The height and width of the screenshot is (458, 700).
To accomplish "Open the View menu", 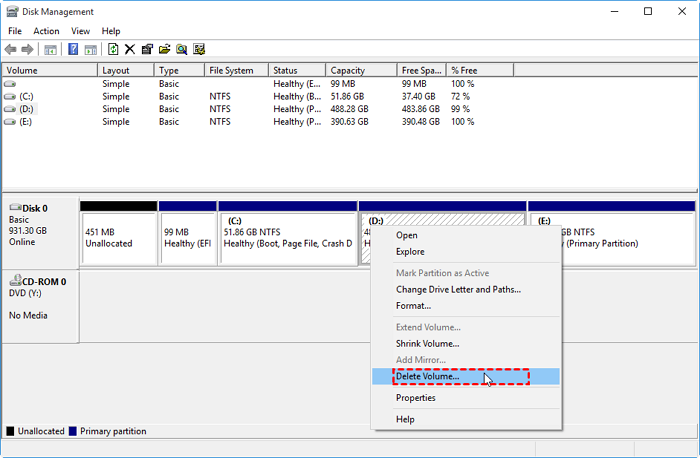I will point(80,31).
